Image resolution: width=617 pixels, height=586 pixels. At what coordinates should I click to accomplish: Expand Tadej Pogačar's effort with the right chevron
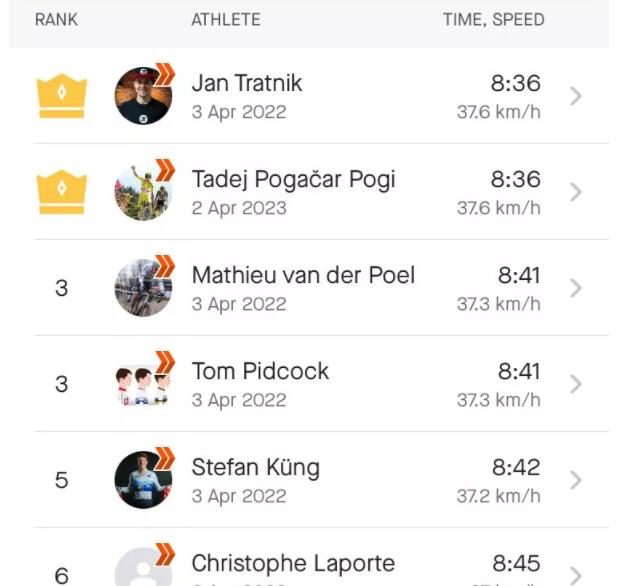[x=576, y=192]
